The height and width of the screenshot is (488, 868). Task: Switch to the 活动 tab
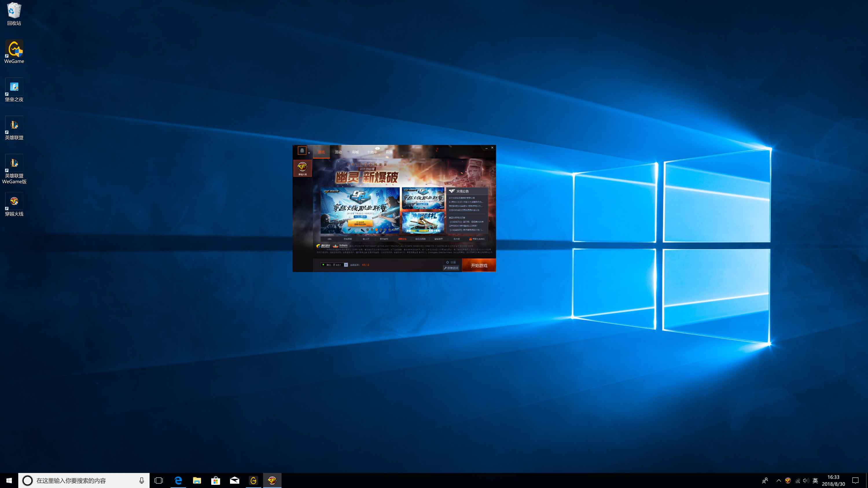pyautogui.click(x=338, y=152)
